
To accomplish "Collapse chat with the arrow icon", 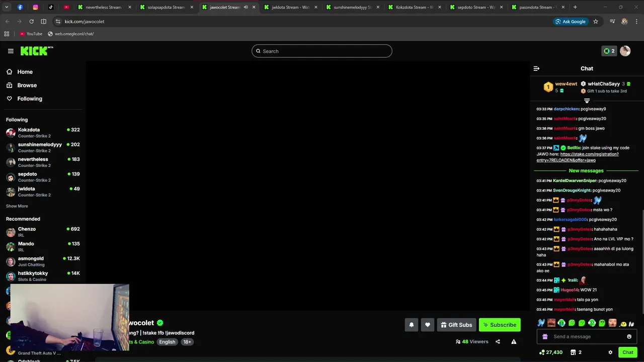I will [536, 68].
